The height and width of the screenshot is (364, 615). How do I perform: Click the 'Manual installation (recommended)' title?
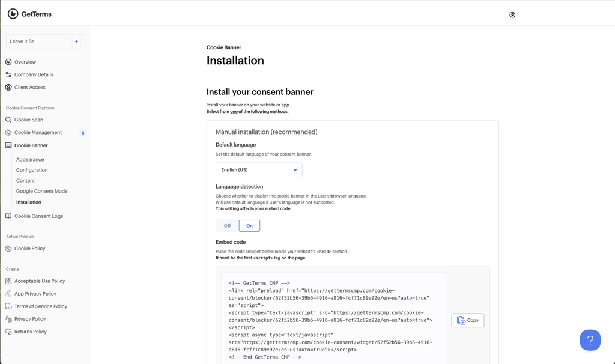point(266,132)
